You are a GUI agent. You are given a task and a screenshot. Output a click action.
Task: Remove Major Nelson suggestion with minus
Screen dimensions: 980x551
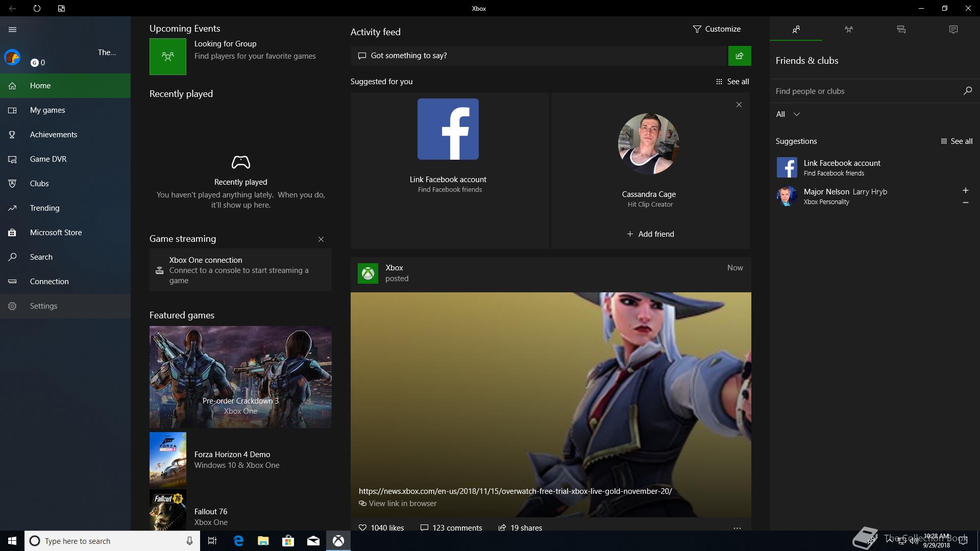point(966,203)
